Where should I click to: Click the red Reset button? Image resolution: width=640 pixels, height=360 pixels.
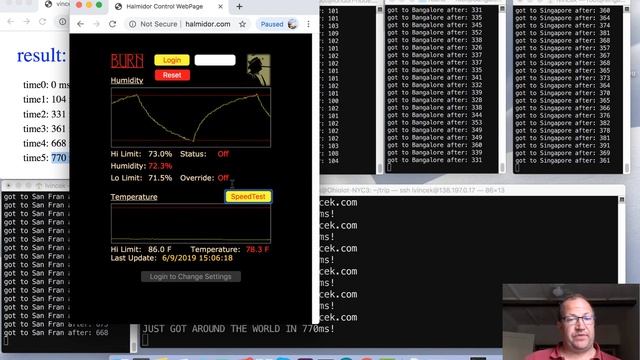(172, 75)
